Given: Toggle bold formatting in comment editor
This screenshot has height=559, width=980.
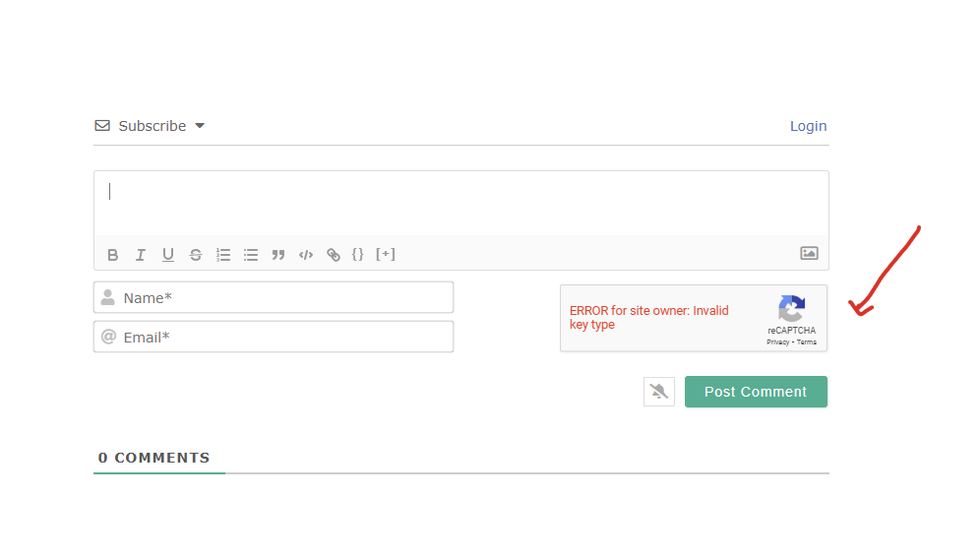Looking at the screenshot, I should pyautogui.click(x=113, y=255).
